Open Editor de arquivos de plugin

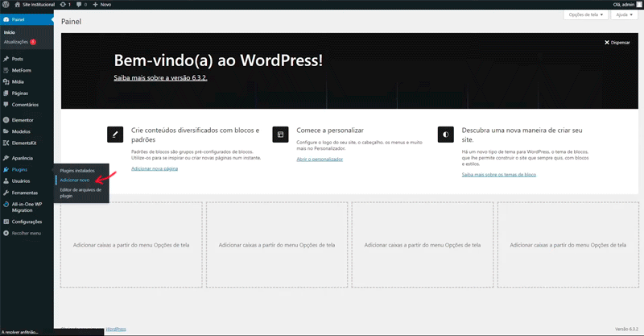coord(80,193)
